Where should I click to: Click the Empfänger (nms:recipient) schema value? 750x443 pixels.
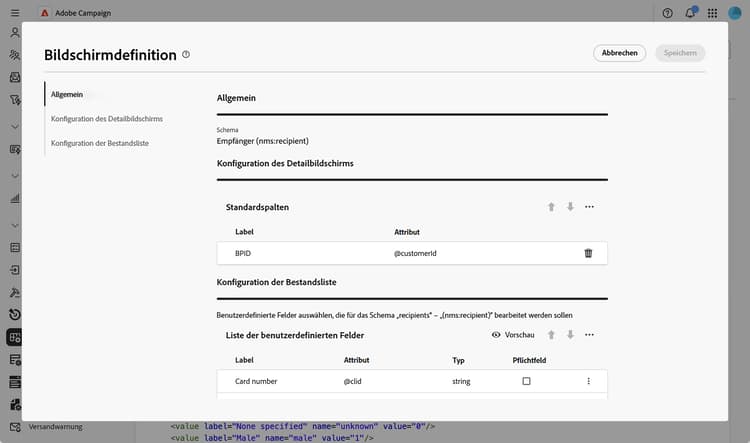[262, 141]
